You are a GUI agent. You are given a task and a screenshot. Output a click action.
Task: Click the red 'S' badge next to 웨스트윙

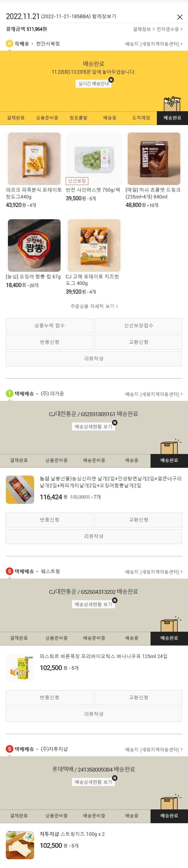click(x=10, y=571)
